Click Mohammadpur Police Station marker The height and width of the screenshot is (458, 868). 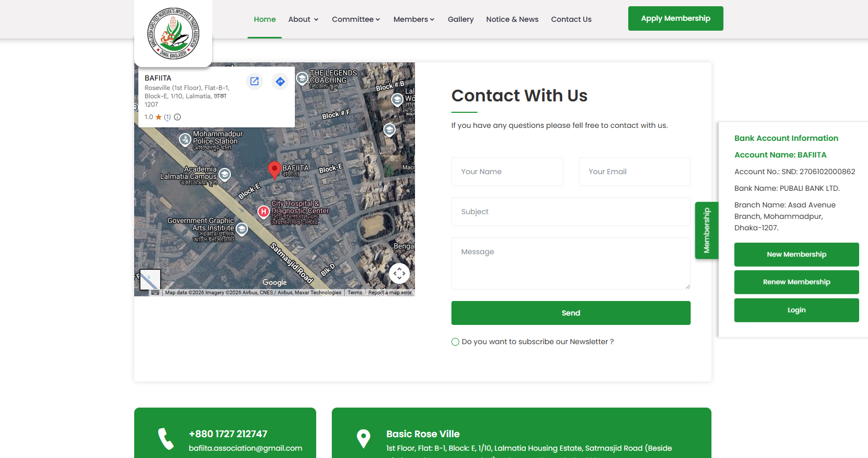tap(185, 139)
